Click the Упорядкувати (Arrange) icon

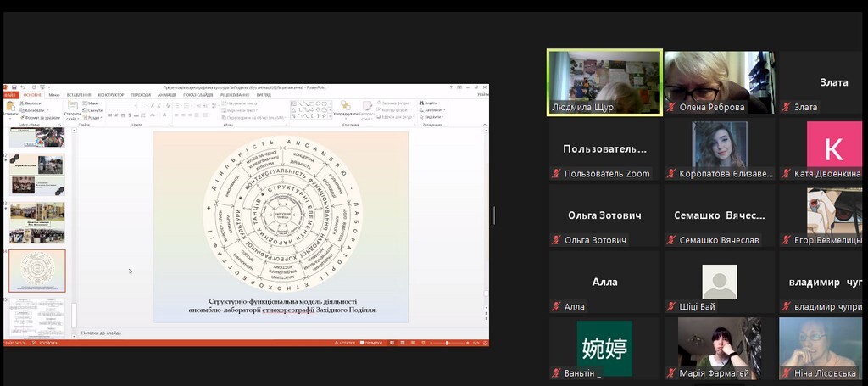[x=346, y=105]
